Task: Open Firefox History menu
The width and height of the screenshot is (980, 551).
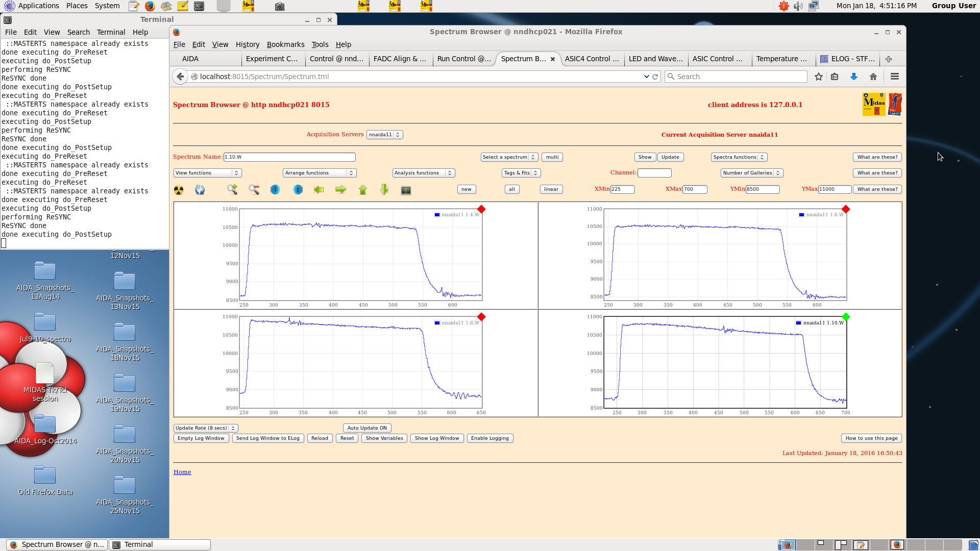Action: pos(248,44)
